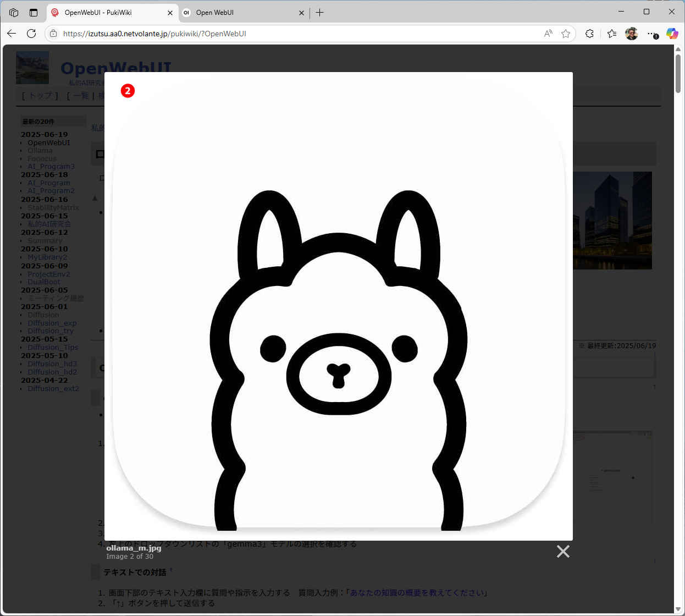Open Settings and more ellipsis menu
This screenshot has width=685, height=616.
pyautogui.click(x=652, y=34)
